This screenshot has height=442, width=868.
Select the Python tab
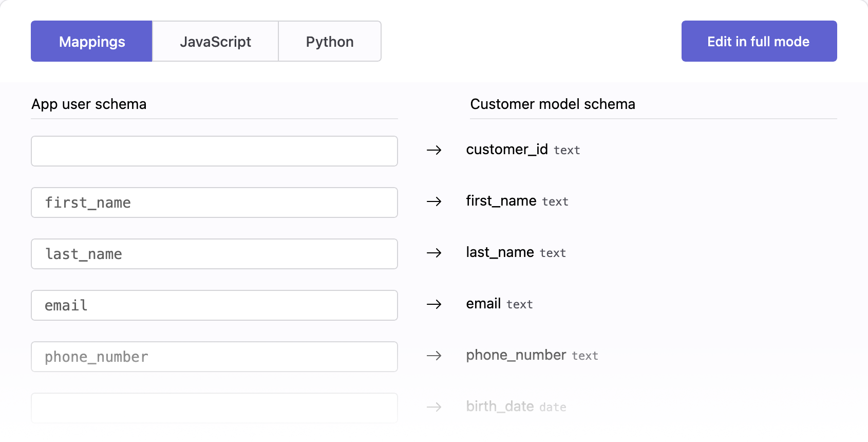(329, 41)
